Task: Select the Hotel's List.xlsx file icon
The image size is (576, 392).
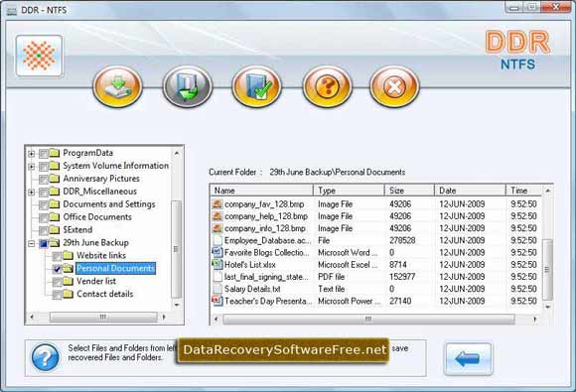Action: tap(217, 264)
